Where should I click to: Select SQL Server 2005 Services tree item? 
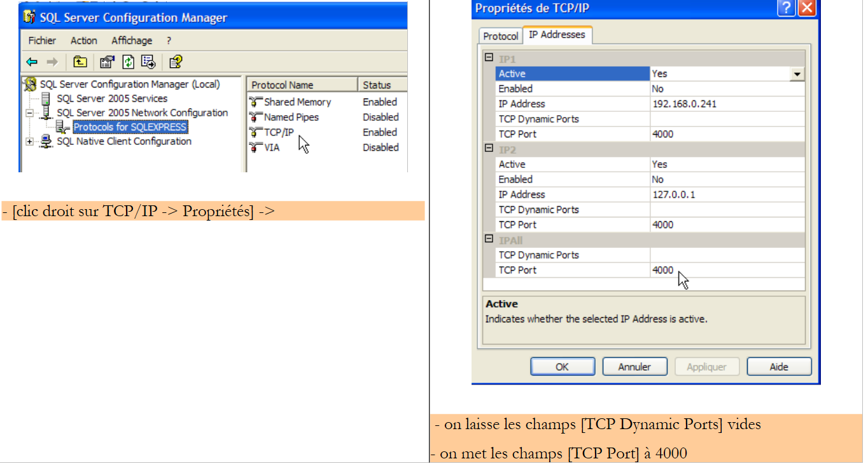pos(112,99)
